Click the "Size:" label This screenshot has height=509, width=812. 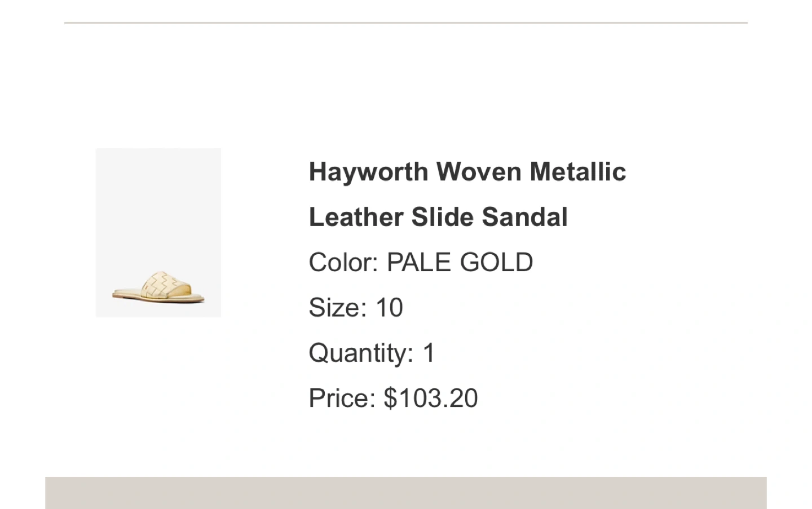coord(337,308)
